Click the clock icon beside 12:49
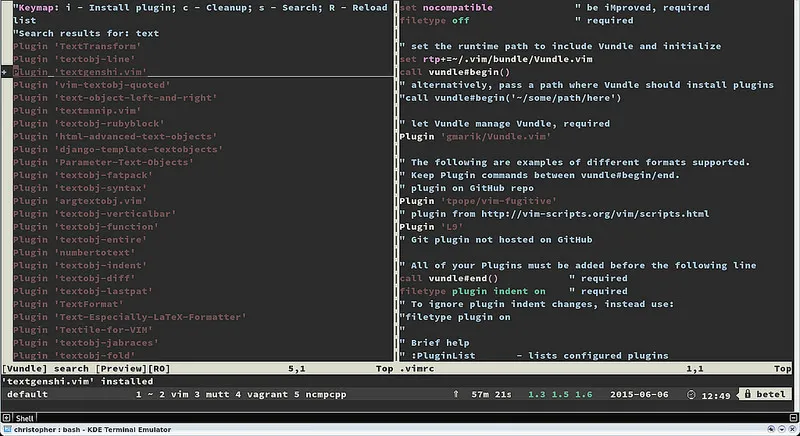Viewport: 800px width, 436px height. click(x=693, y=395)
